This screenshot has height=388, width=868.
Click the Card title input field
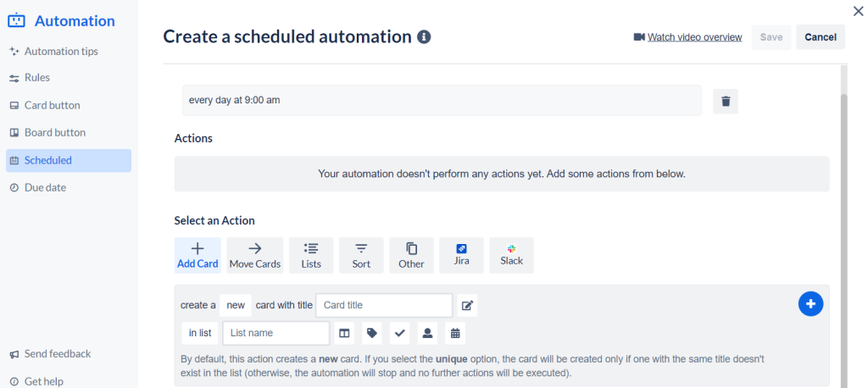(384, 305)
